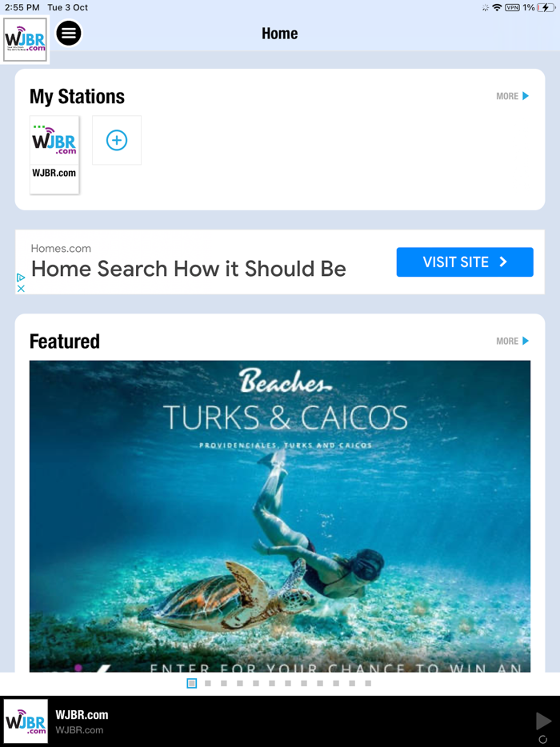The width and height of the screenshot is (560, 747).
Task: Open the AdChoices triangle icon
Action: (x=21, y=278)
